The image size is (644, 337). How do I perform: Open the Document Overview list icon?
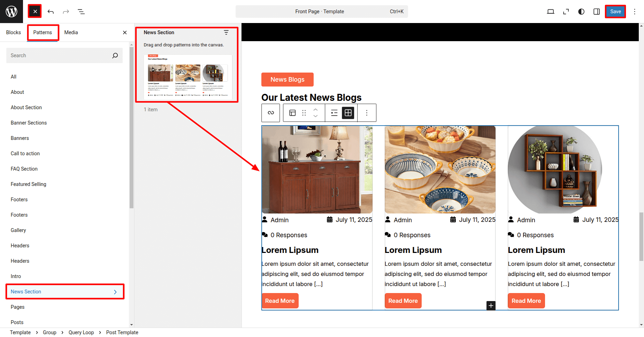click(x=81, y=12)
